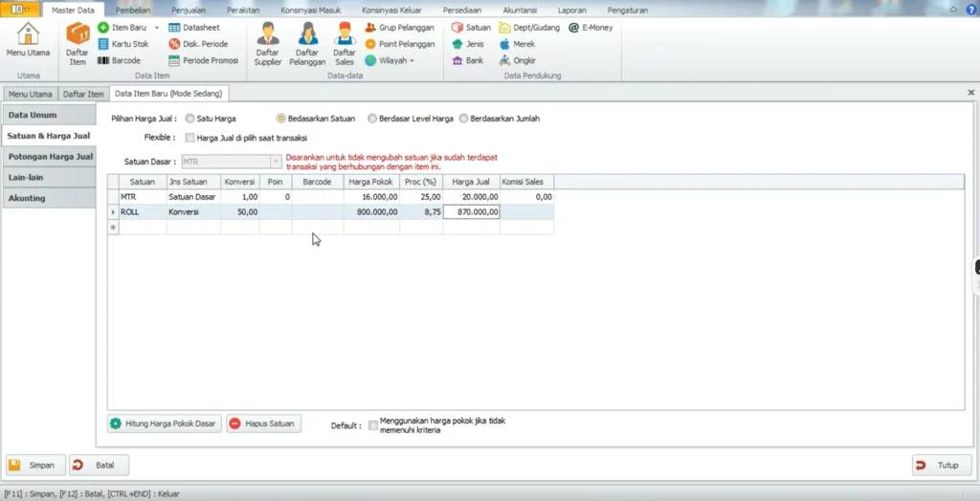The height and width of the screenshot is (501, 980).
Task: Close the Data Item Baru tab
Action: [x=970, y=93]
